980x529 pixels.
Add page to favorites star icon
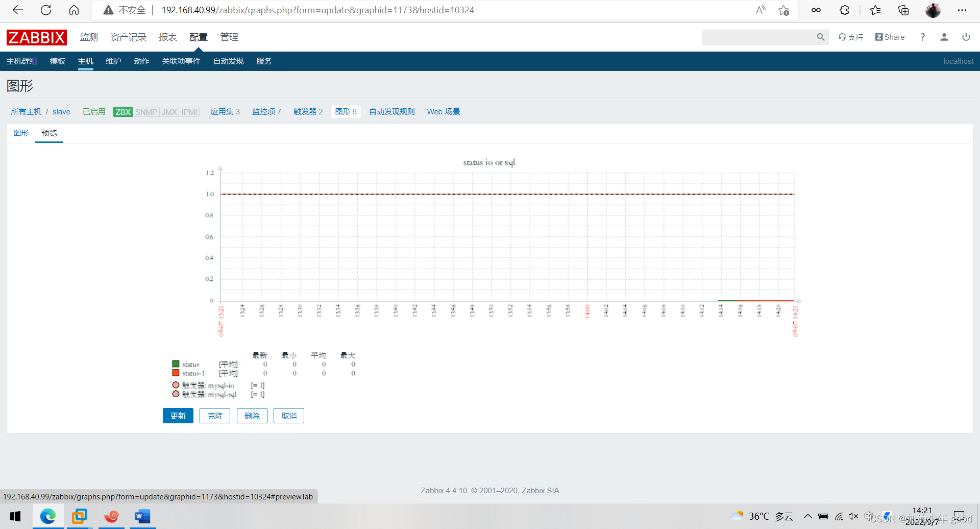(x=784, y=10)
